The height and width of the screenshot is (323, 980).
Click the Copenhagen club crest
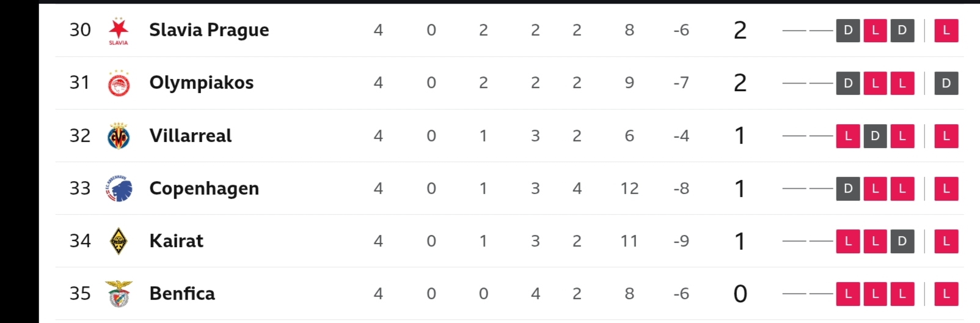120,188
